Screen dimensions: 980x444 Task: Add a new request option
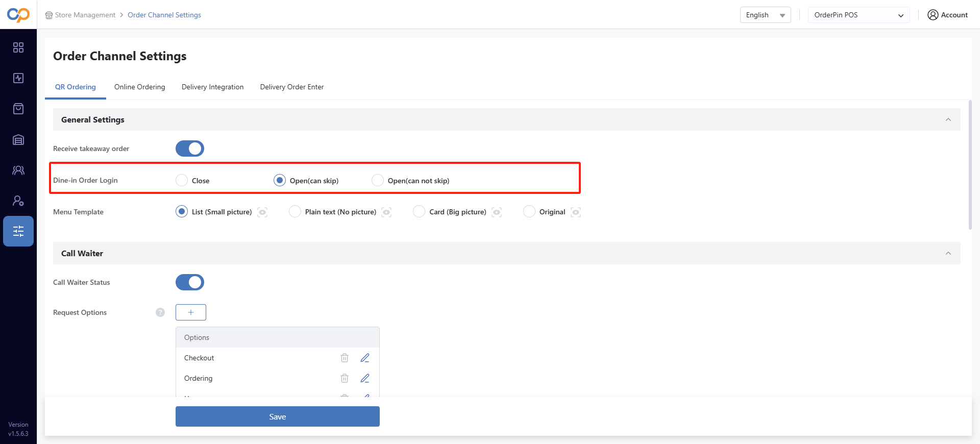[191, 312]
